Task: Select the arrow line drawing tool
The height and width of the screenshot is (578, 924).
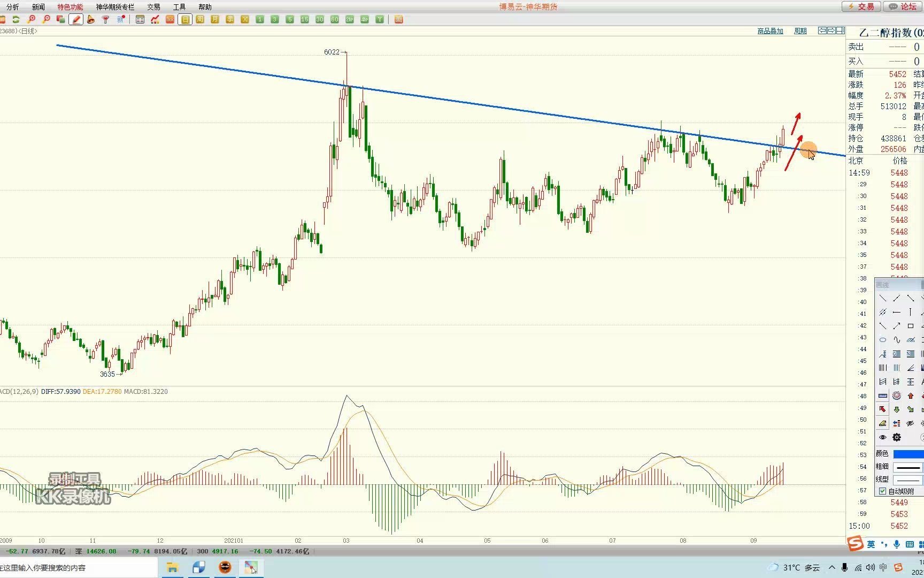Action: click(x=897, y=326)
